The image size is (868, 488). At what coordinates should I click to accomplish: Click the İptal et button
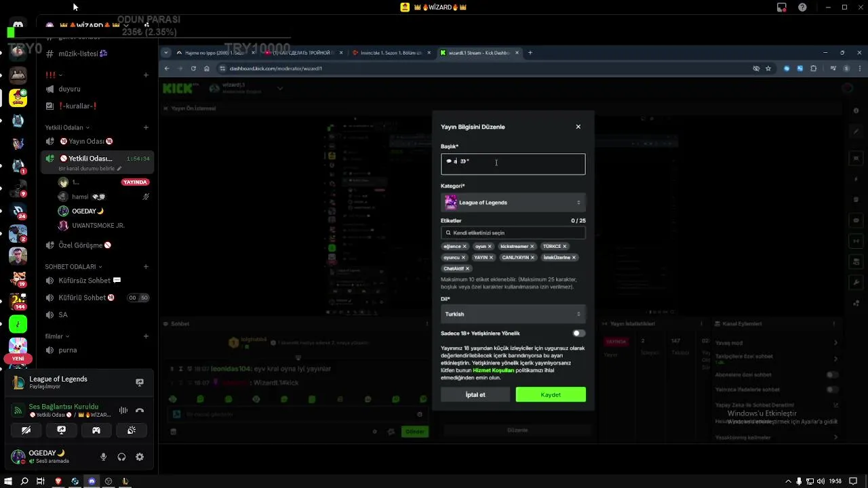point(475,394)
